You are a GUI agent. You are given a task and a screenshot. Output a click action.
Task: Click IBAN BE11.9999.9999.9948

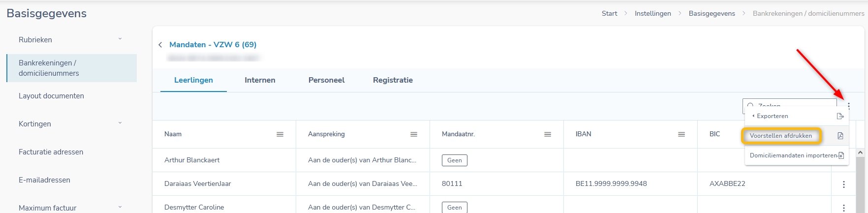(x=611, y=184)
